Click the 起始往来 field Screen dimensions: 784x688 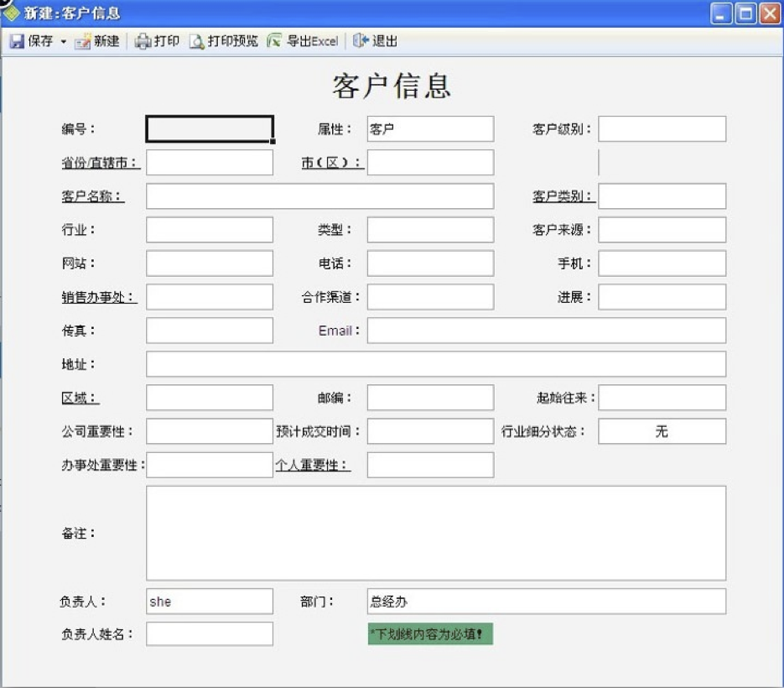tap(662, 398)
